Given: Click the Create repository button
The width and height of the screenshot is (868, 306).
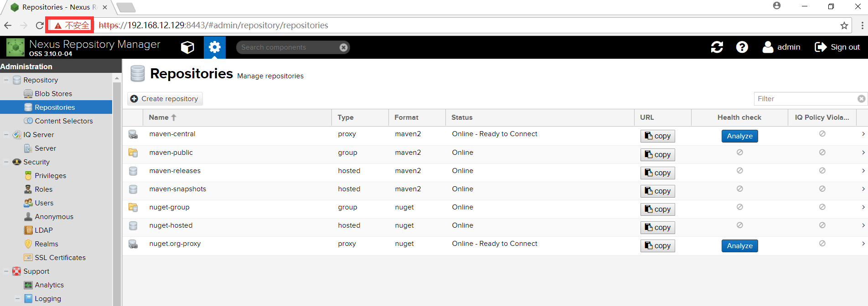Looking at the screenshot, I should [165, 99].
